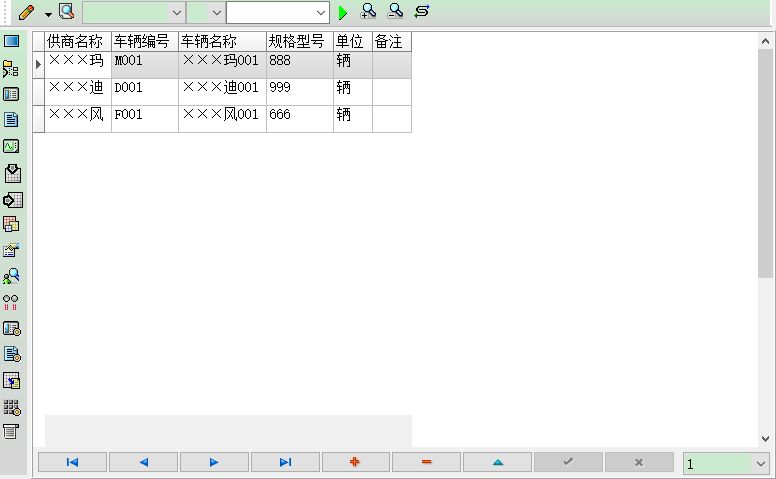Click the pencil edit icon in toolbar
Image resolution: width=776 pixels, height=479 pixels.
point(26,12)
